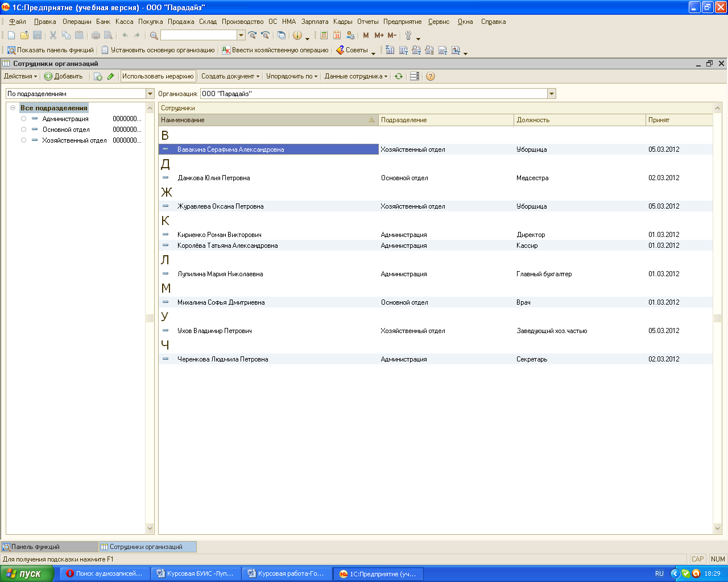Toggle the Использовать иерархию button
Viewport: 728px width, 582px height.
pyautogui.click(x=158, y=76)
